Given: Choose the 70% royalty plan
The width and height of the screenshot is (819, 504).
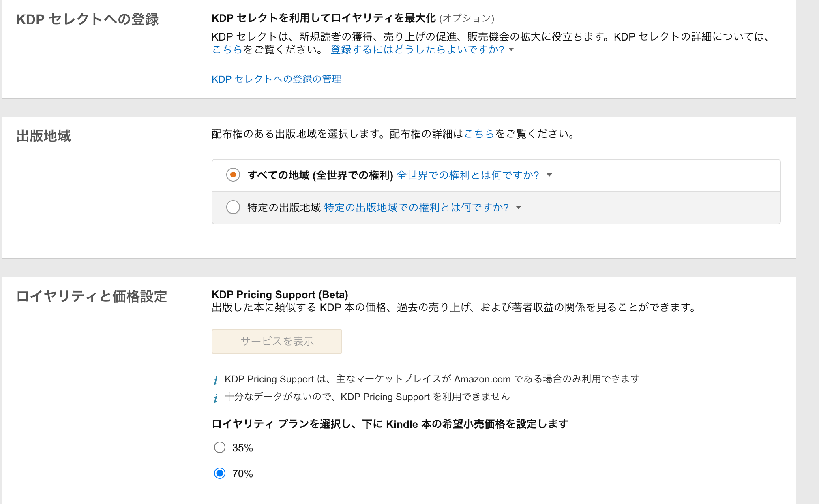Looking at the screenshot, I should tap(220, 473).
